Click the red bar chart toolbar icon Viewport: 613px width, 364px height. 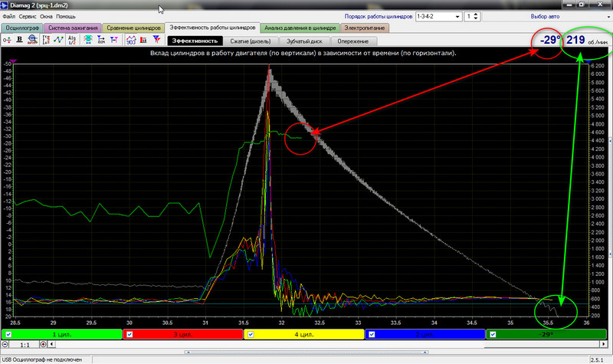(143, 40)
